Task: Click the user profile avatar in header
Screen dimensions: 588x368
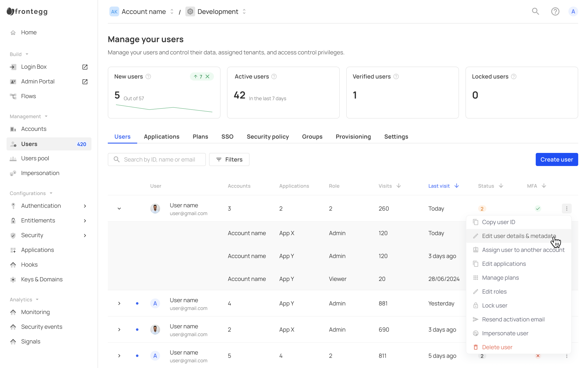Action: (x=573, y=11)
